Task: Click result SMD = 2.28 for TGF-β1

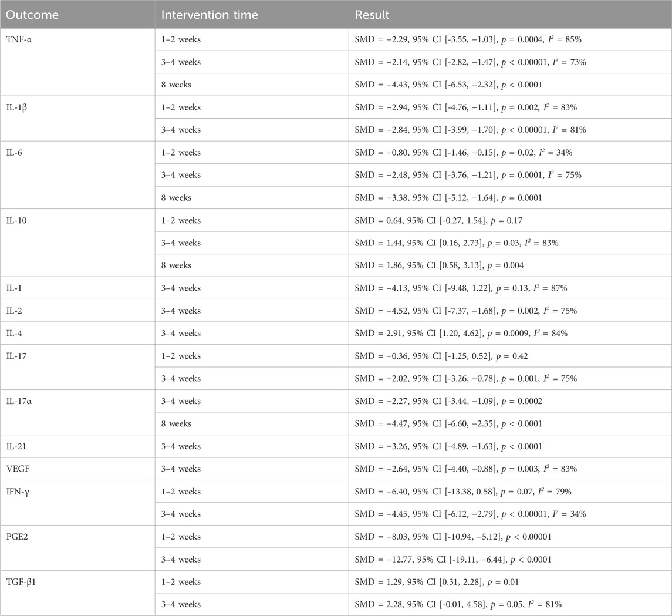Action: coord(510,604)
